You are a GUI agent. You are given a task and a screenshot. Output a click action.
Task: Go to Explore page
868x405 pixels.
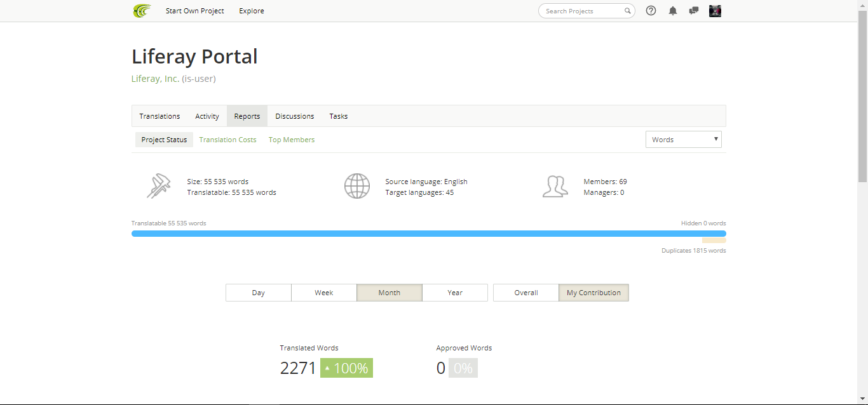click(x=252, y=11)
